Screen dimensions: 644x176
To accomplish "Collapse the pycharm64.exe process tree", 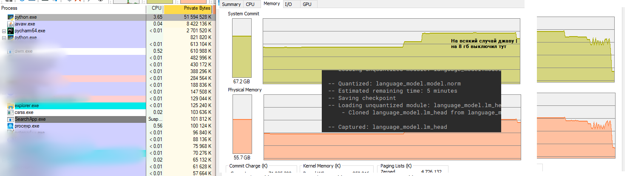I will pos(4,31).
